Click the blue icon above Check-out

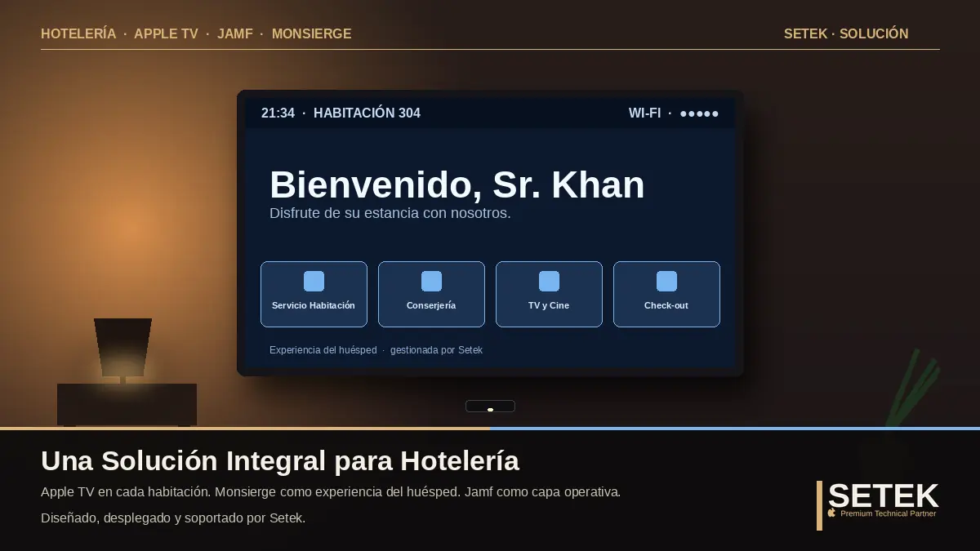666,281
